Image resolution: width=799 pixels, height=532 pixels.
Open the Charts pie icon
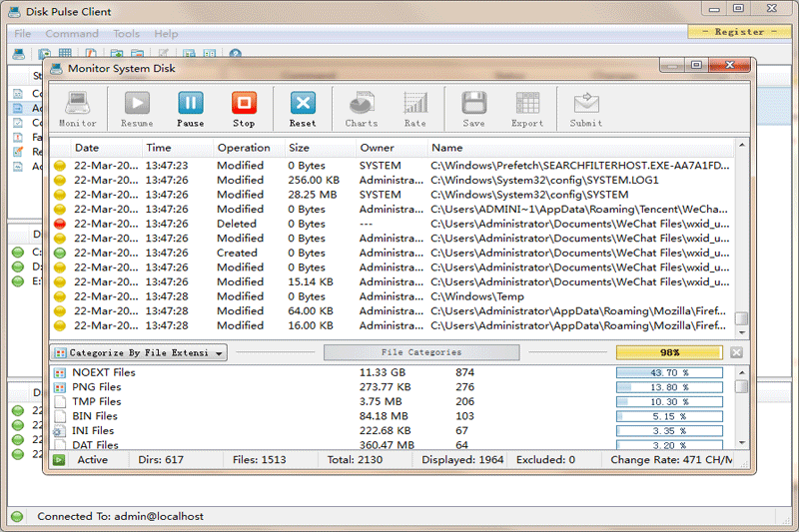click(362, 109)
